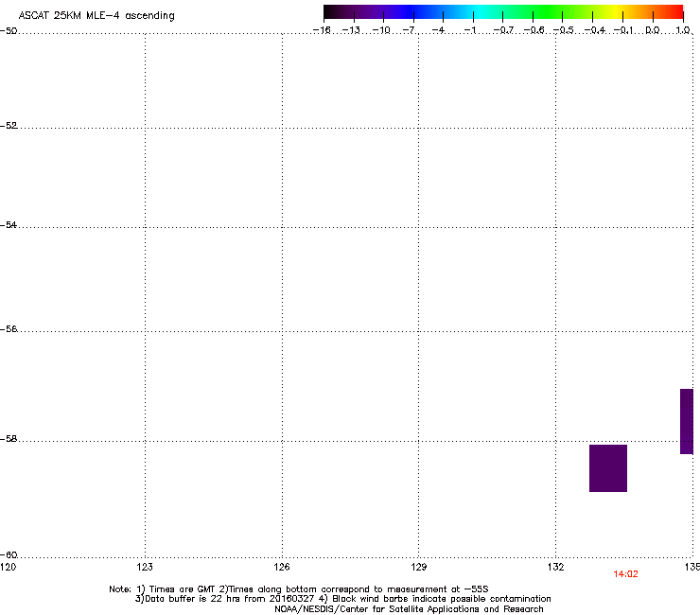Click the 132 longitude axis label

tap(555, 567)
